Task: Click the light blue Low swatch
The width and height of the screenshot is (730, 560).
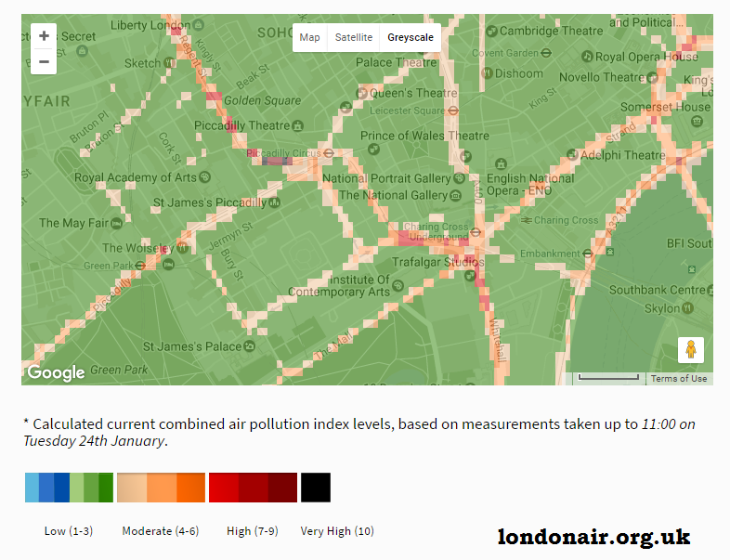Action: pos(32,488)
